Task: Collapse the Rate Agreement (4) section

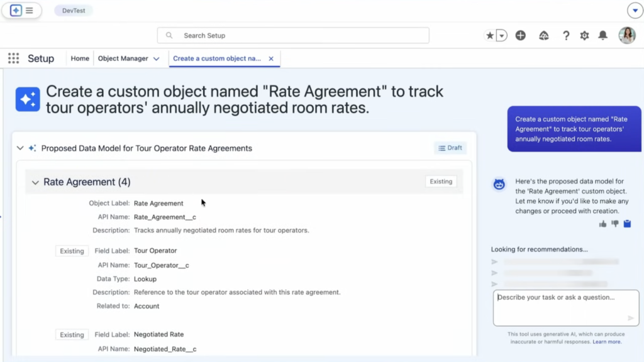Action: [x=35, y=182]
